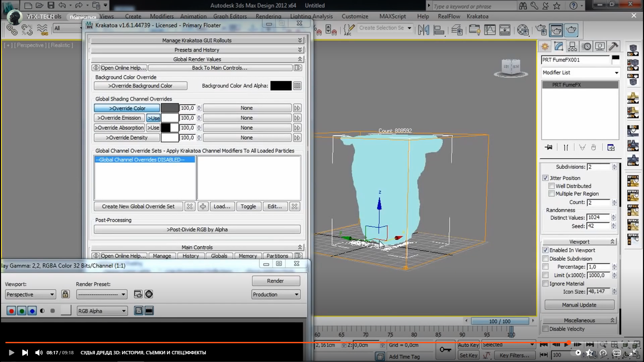644x362 pixels.
Task: Tick the Percentage checkbox
Action: point(545,267)
